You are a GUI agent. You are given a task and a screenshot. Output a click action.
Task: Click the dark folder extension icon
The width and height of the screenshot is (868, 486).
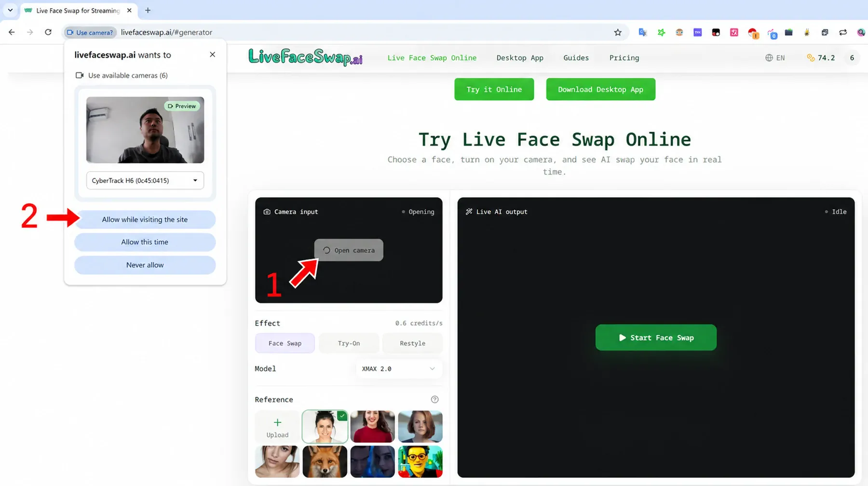click(x=789, y=32)
